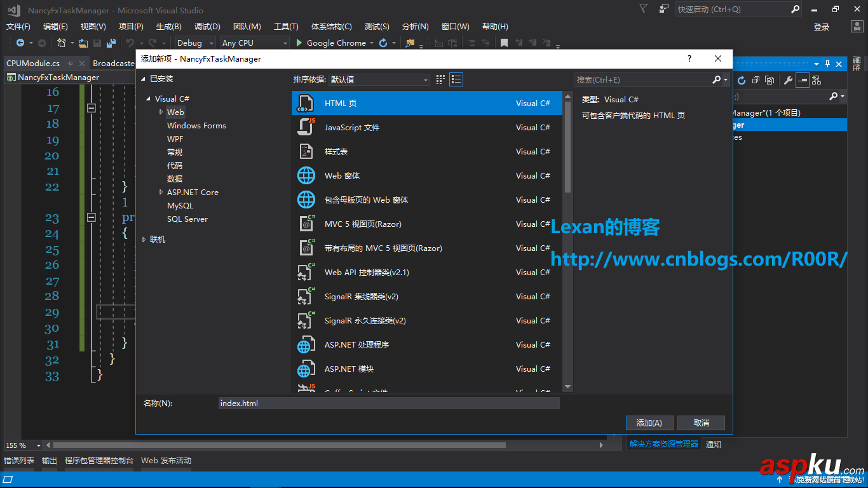Open properties wrench in Solution Explorer
The width and height of the screenshot is (868, 488).
(x=789, y=80)
